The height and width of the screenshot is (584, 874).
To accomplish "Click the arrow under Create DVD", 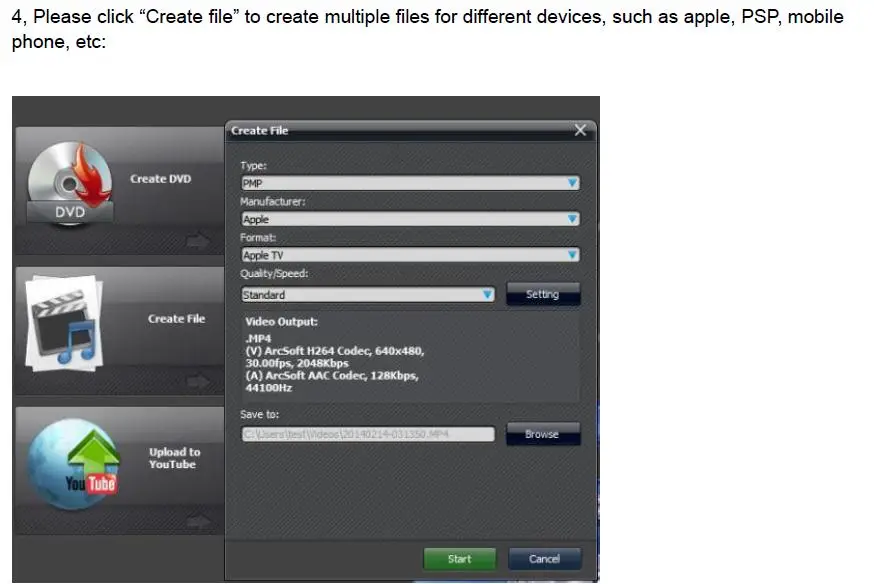I will pyautogui.click(x=198, y=241).
